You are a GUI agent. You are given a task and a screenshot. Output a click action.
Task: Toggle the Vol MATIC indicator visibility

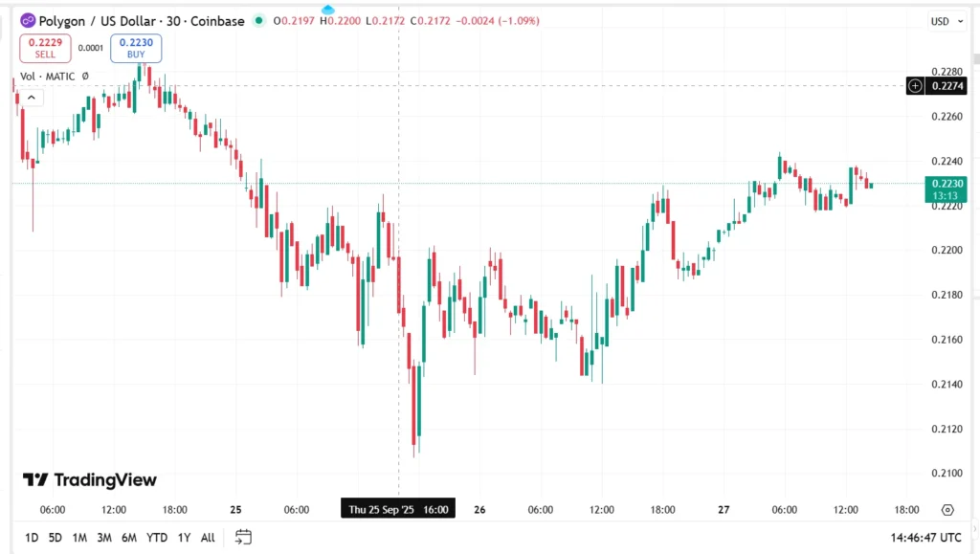48,76
